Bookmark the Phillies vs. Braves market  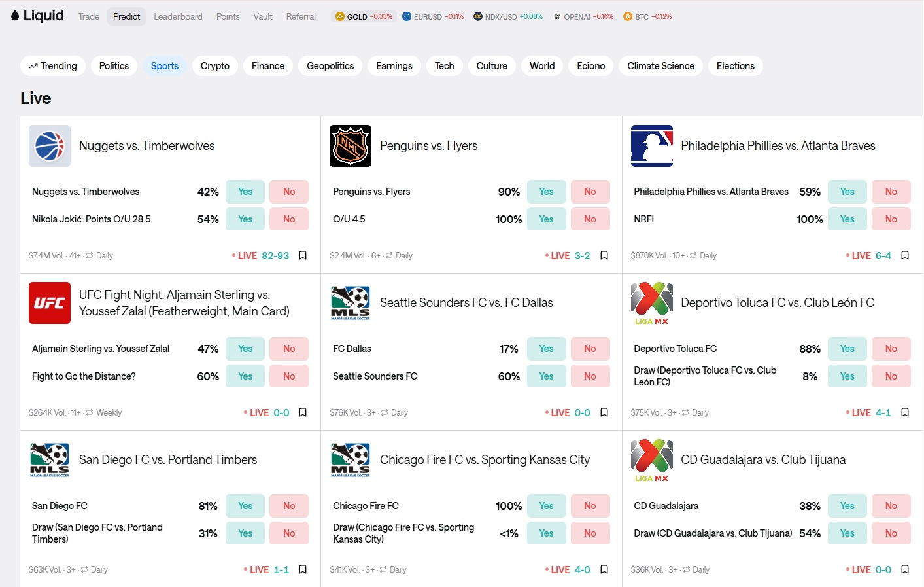(x=905, y=255)
